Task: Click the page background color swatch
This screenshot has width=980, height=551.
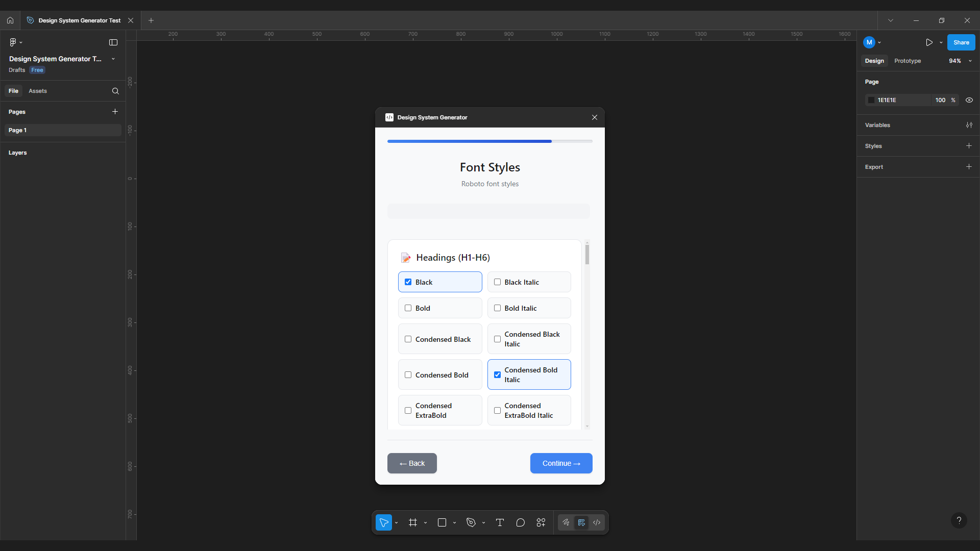Action: tap(871, 100)
